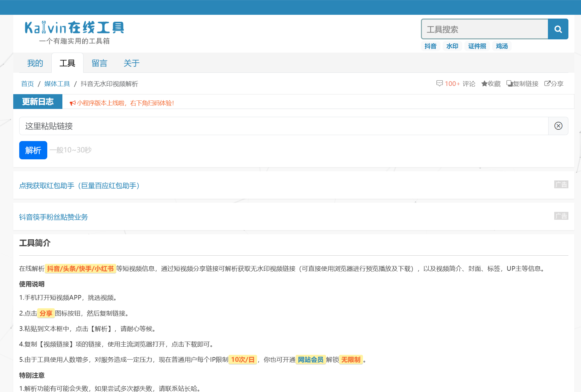
Task: Click the 抖音/头条/快手/小红书 highlight
Action: pos(80,269)
